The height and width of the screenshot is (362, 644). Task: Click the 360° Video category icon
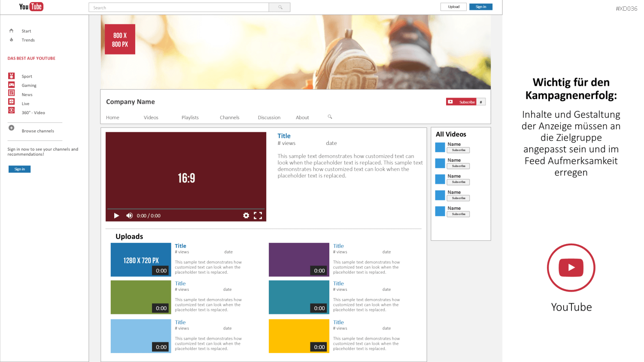point(12,110)
